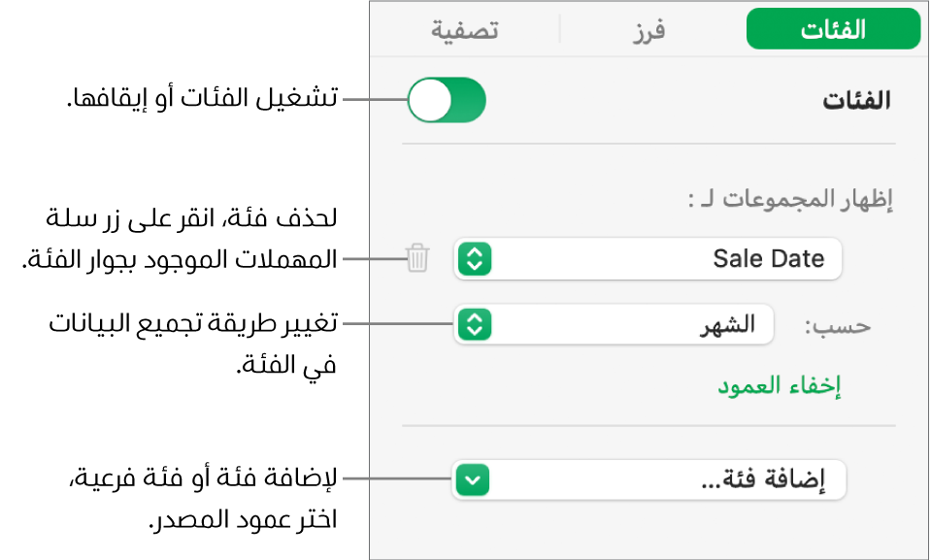
Task: Switch to the الفئات tab
Action: [x=832, y=30]
